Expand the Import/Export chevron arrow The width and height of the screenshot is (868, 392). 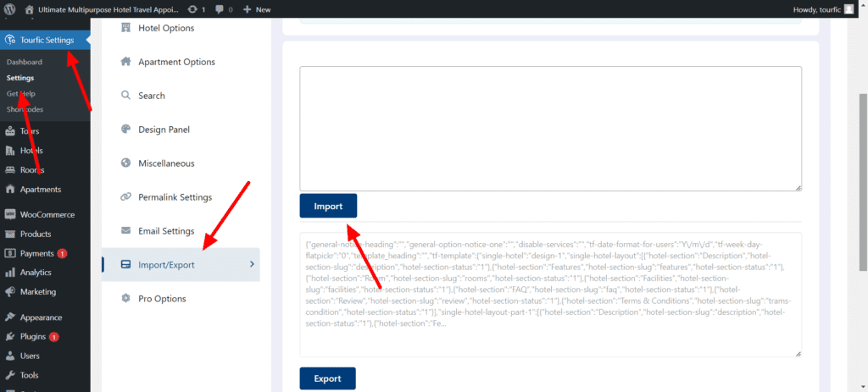pos(251,265)
